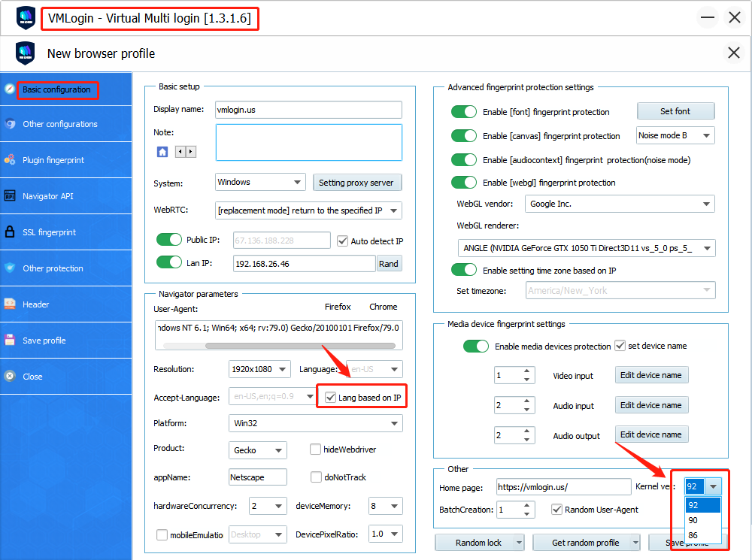The height and width of the screenshot is (560, 752).
Task: Enable the hideWebdriver checkbox
Action: [316, 450]
